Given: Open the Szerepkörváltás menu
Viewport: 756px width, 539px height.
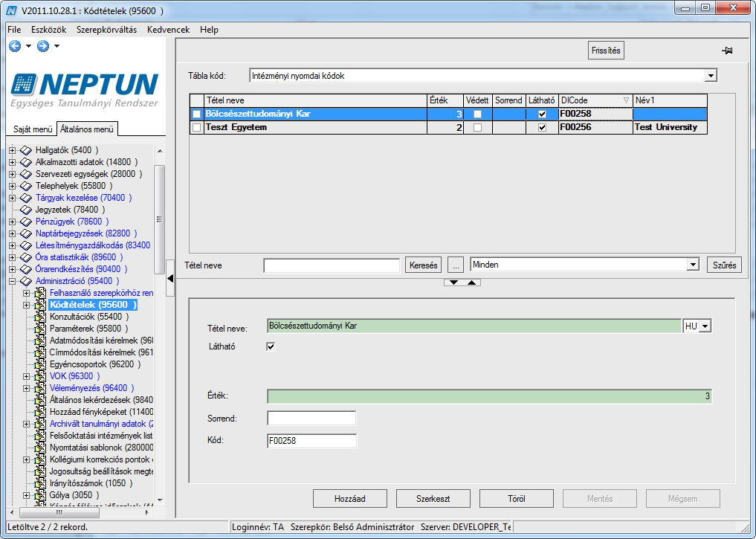Looking at the screenshot, I should pos(106,30).
